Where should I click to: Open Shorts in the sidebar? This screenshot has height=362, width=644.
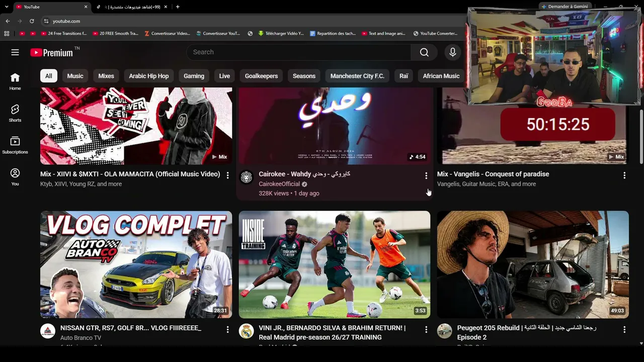[15, 113]
